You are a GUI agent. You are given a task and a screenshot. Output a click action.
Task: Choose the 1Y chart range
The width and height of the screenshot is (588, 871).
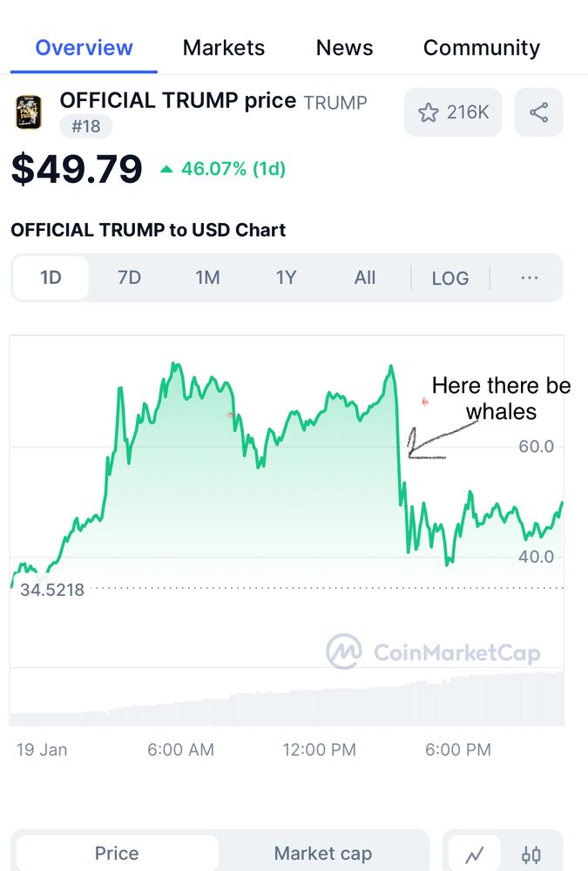[287, 277]
